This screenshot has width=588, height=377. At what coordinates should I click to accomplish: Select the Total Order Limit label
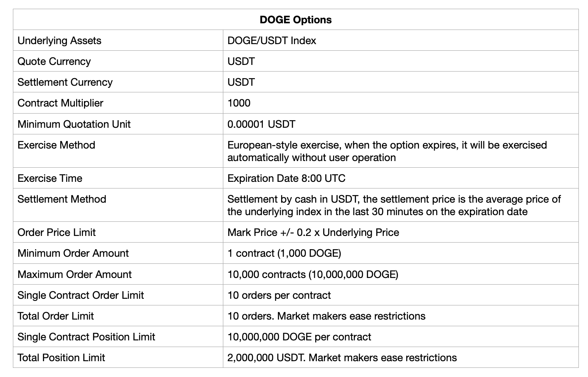56,316
